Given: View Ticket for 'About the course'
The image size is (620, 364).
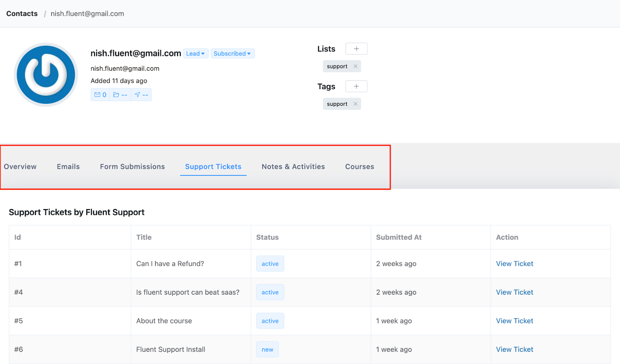Looking at the screenshot, I should click(515, 321).
